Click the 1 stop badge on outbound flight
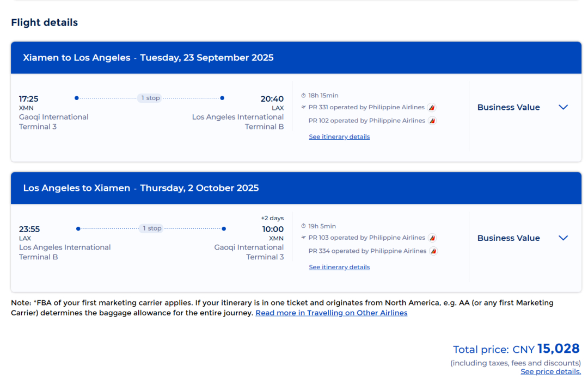 click(150, 98)
